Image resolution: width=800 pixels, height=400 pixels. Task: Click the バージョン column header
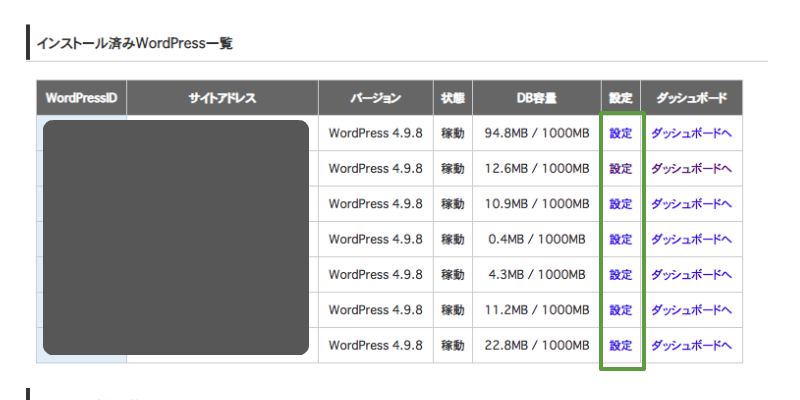click(376, 97)
